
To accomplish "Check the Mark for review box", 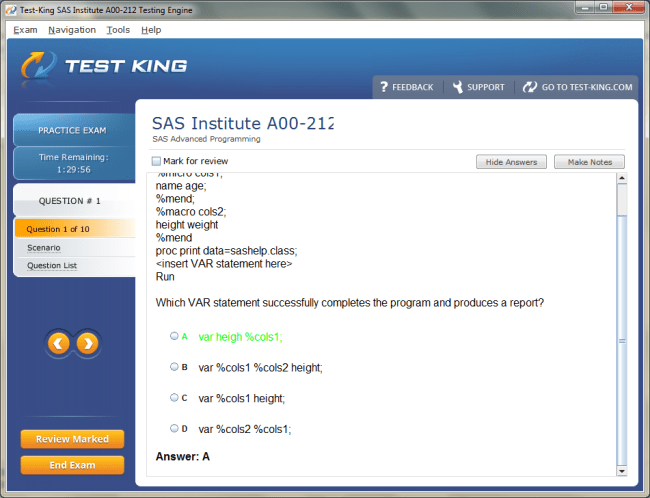I will [156, 161].
